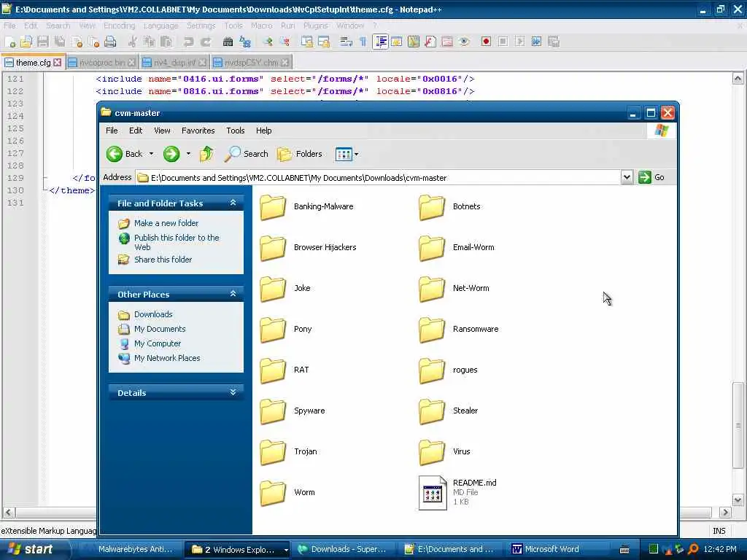This screenshot has height=560, width=747.
Task: Select the README.md file icon
Action: click(x=433, y=493)
